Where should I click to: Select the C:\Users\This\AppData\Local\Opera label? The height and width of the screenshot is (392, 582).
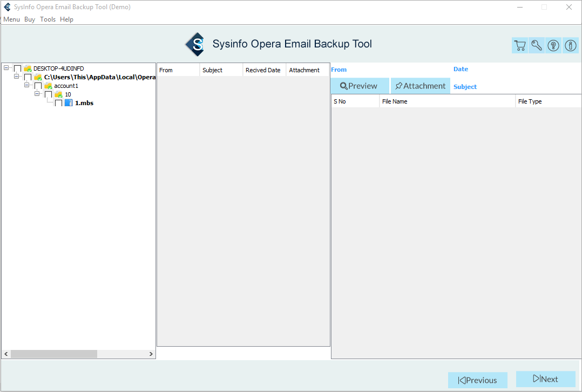100,77
